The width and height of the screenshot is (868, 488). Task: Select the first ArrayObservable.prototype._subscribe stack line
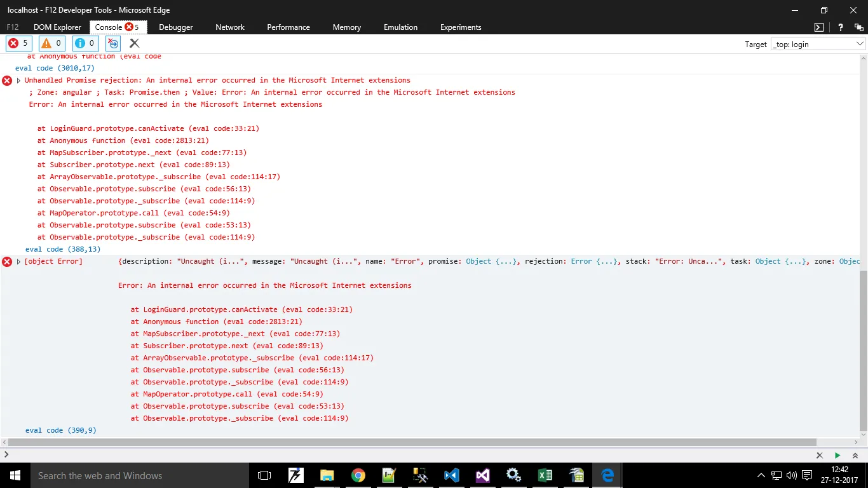click(159, 177)
